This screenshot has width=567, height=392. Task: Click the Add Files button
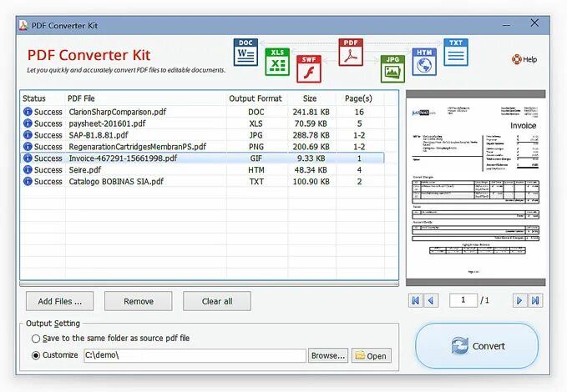pos(59,301)
